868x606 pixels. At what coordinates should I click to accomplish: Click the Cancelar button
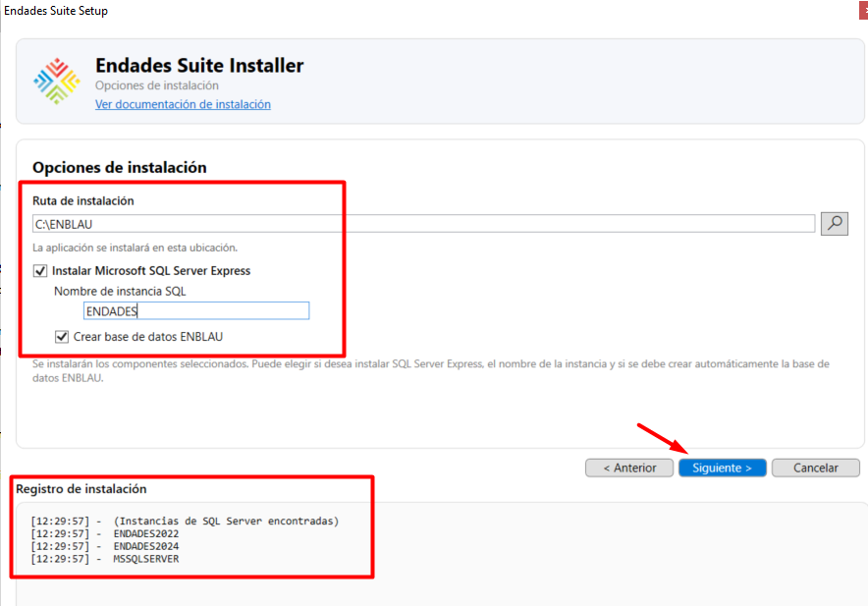click(x=815, y=468)
